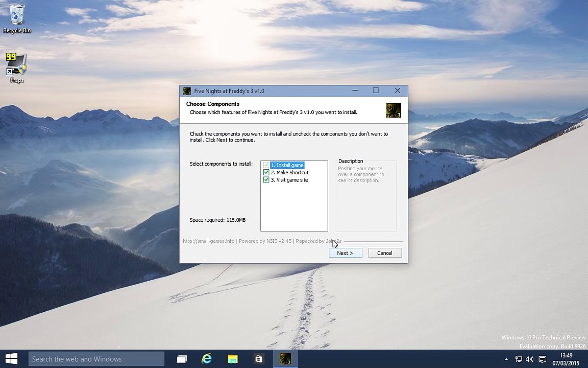Open the notifications action center icon
This screenshot has height=368, width=588.
point(542,359)
